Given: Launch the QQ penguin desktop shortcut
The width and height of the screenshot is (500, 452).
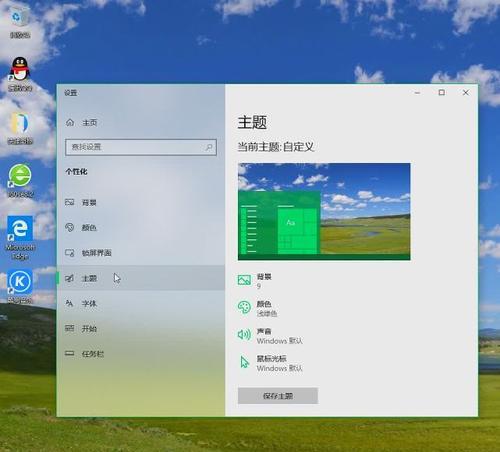Looking at the screenshot, I should pyautogui.click(x=20, y=74).
